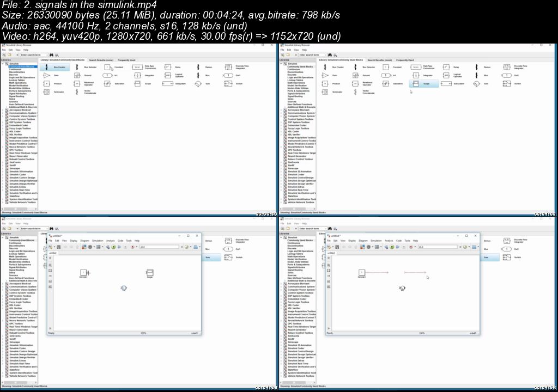The width and height of the screenshot is (558, 392).
Task: Expand Aerospace Blockset node in top-left frame
Action: click(x=3, y=110)
